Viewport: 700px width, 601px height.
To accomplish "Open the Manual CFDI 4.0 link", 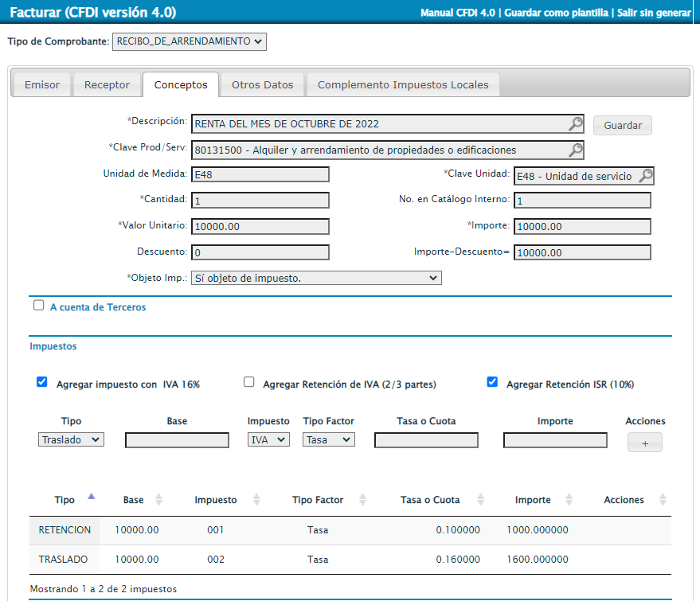I will click(x=458, y=13).
